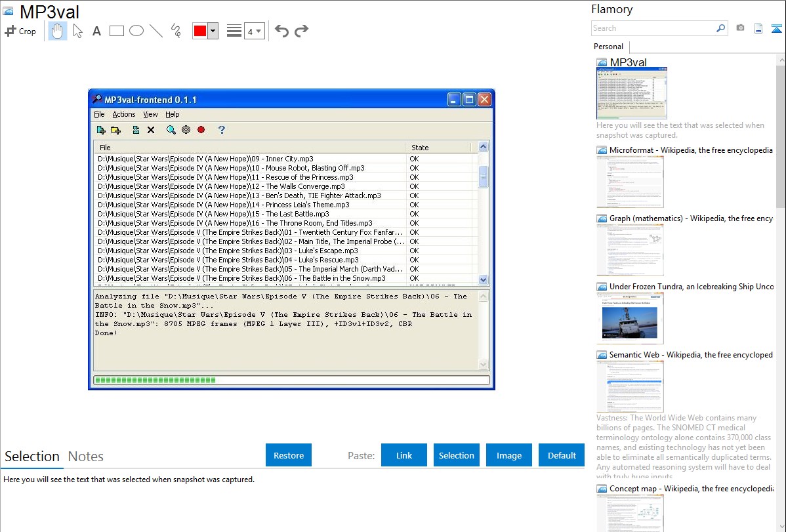The height and width of the screenshot is (532, 786).
Task: Click the blue question mark help icon
Action: coord(222,130)
